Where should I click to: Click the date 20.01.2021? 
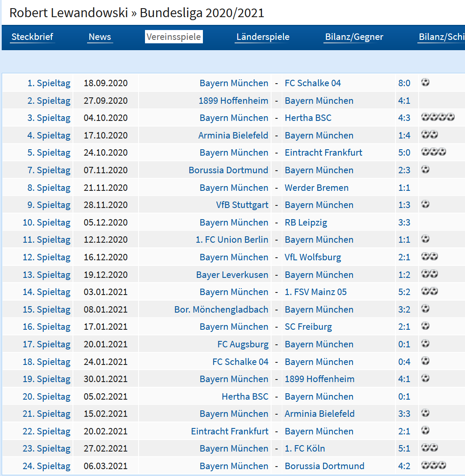[106, 344]
